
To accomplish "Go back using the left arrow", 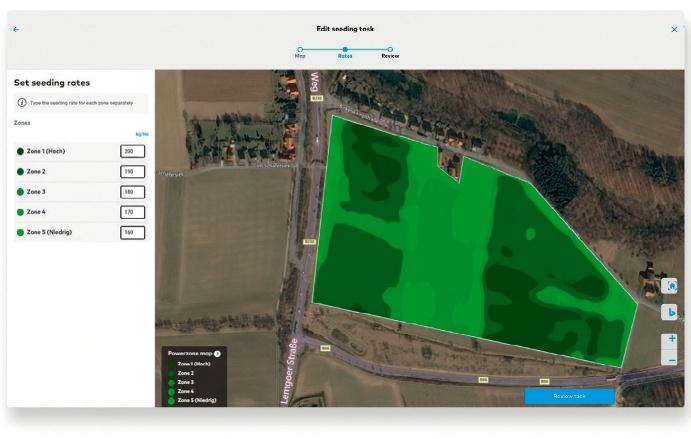I will tap(16, 30).
